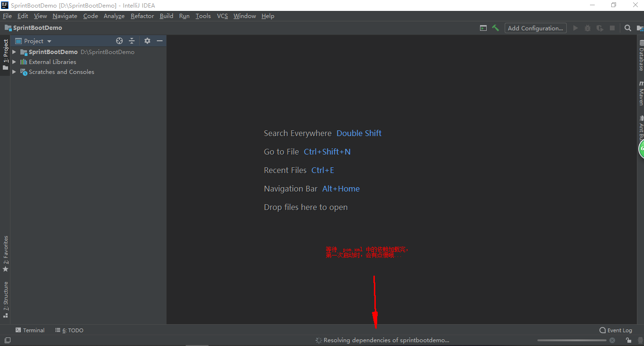
Task: Open the run anything console icon
Action: (x=483, y=28)
